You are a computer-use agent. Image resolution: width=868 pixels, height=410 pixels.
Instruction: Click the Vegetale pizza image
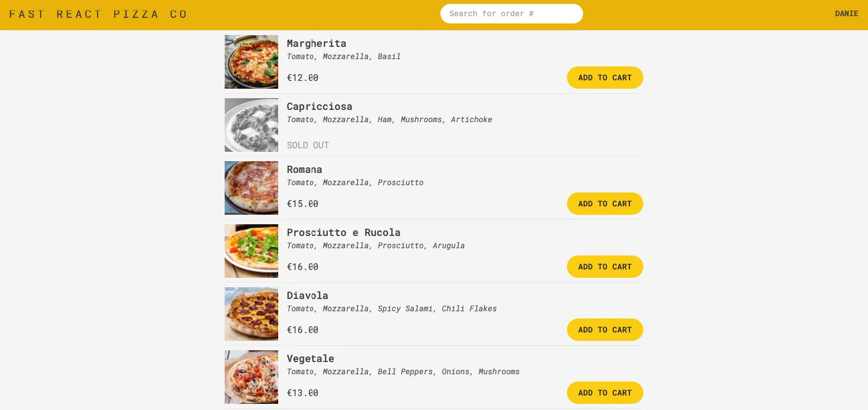[251, 377]
